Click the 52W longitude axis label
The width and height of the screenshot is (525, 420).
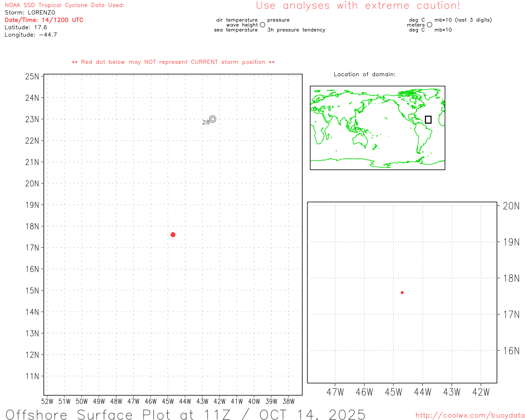pyautogui.click(x=47, y=402)
